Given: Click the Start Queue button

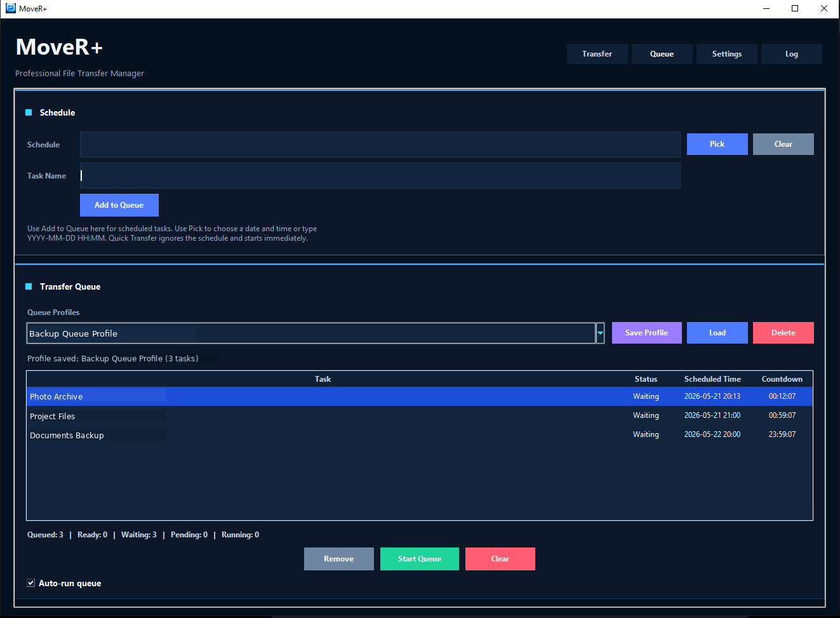Looking at the screenshot, I should pos(419,559).
